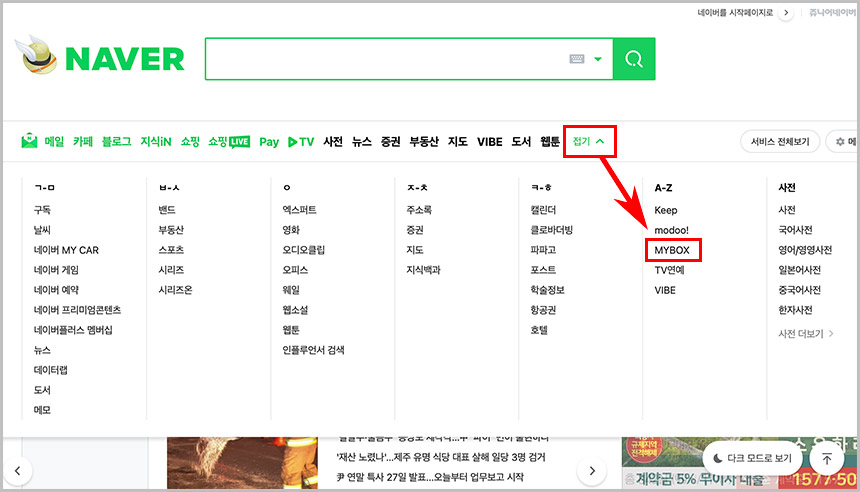The image size is (860, 492).
Task: Open the on-screen keyboard icon
Action: pyautogui.click(x=576, y=59)
